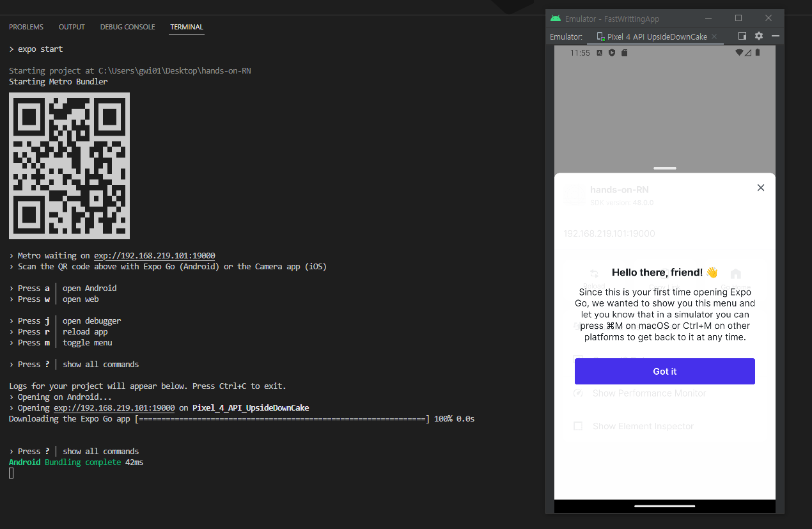Click the 'Pixel_4_API_UpsideDownCake' device name
Image resolution: width=812 pixels, height=529 pixels.
click(x=251, y=407)
